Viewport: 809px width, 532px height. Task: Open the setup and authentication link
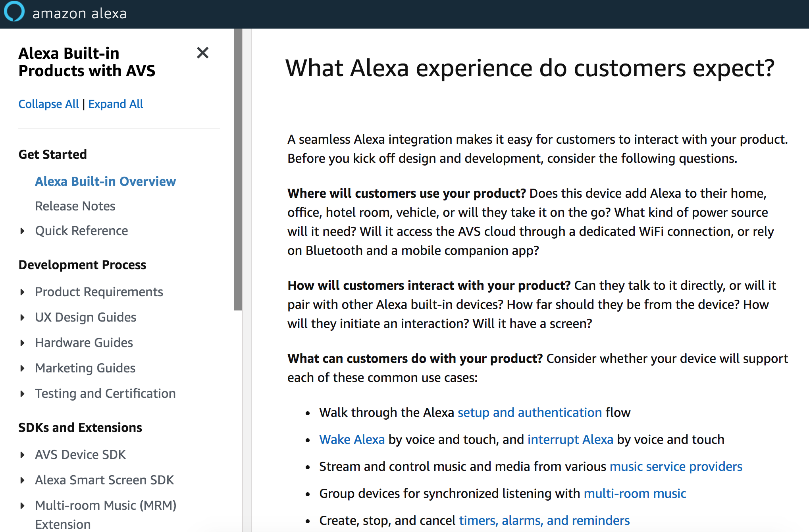tap(530, 412)
